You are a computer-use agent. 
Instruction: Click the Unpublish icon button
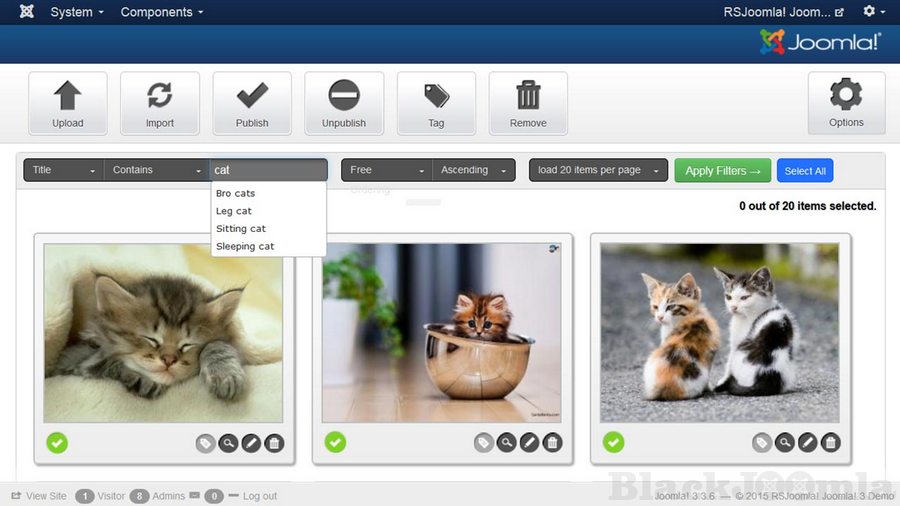(x=344, y=103)
